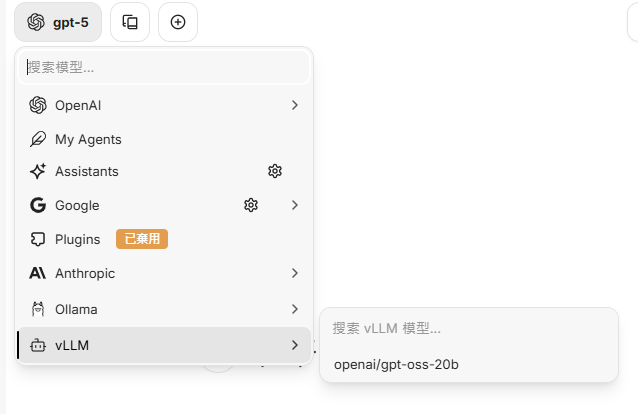Open the Google settings gear
Viewport: 638px width, 414px height.
tap(251, 205)
